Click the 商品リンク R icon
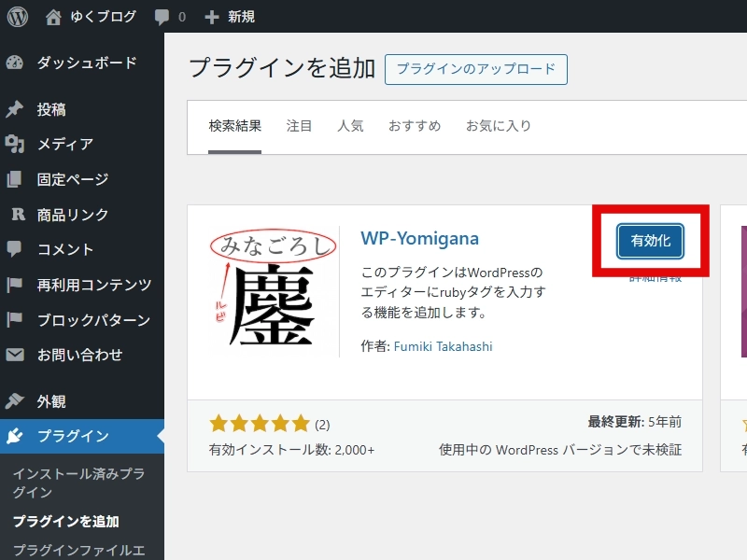Screen dimensions: 747x560 [18, 215]
